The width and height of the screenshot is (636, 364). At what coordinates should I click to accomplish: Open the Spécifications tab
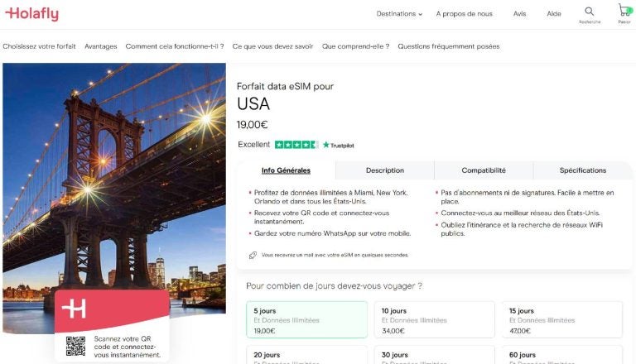coord(583,170)
